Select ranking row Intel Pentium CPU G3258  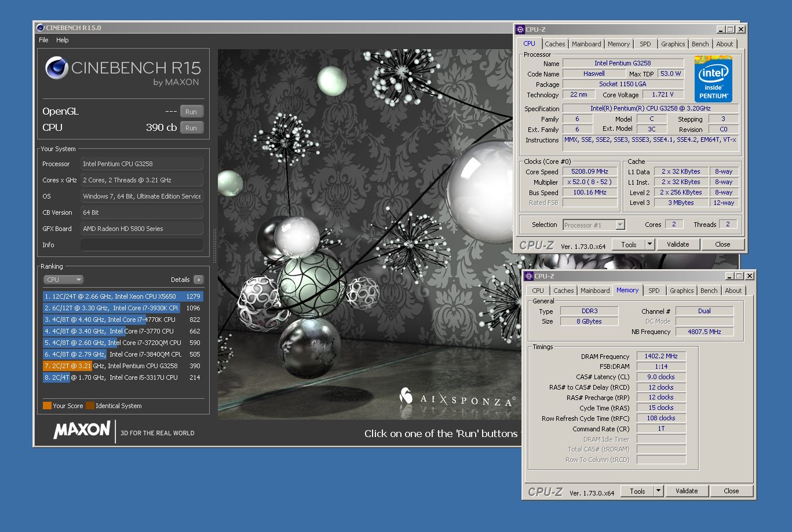click(x=123, y=366)
